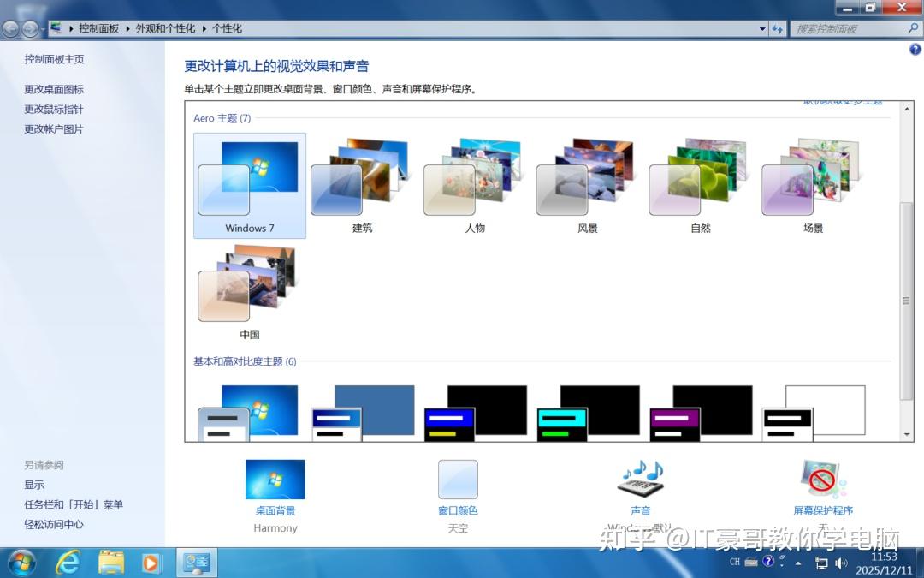
Task: Click the 声音 link text
Action: pos(641,510)
